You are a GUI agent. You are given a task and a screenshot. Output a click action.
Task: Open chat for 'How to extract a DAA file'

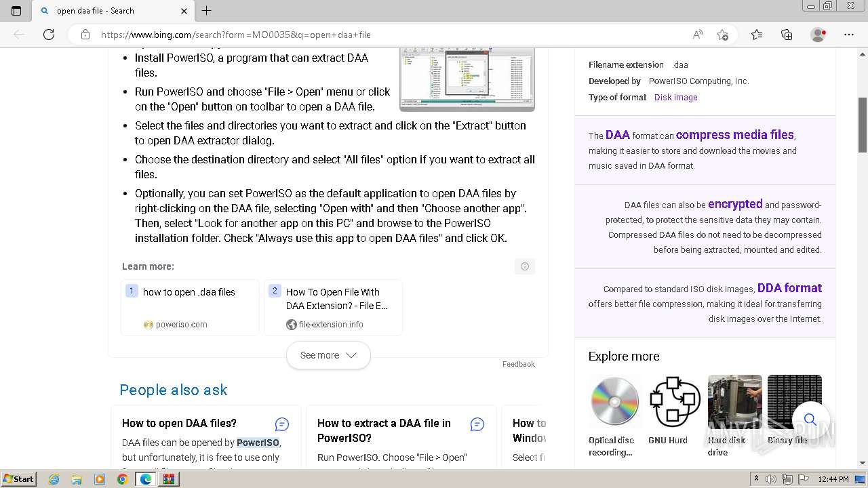coord(477,424)
